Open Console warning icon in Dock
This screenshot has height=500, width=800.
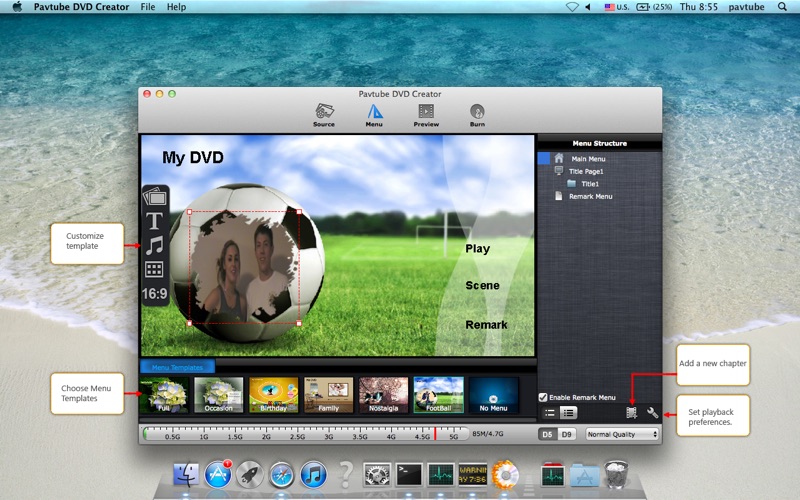point(472,474)
